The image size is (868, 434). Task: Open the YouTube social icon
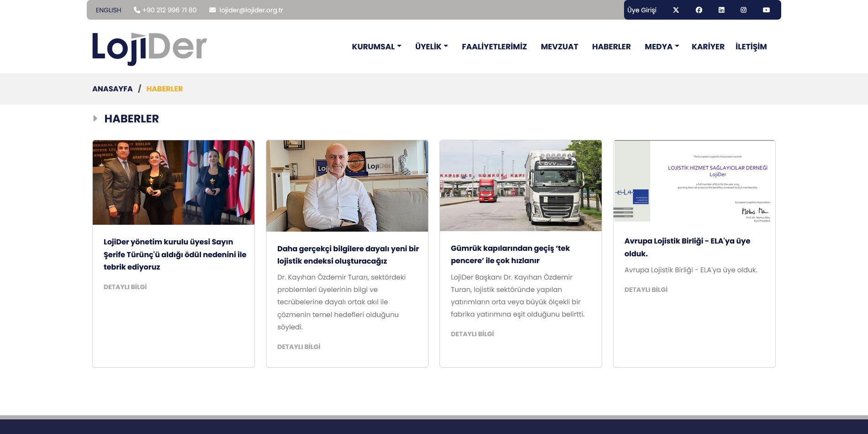pyautogui.click(x=766, y=10)
